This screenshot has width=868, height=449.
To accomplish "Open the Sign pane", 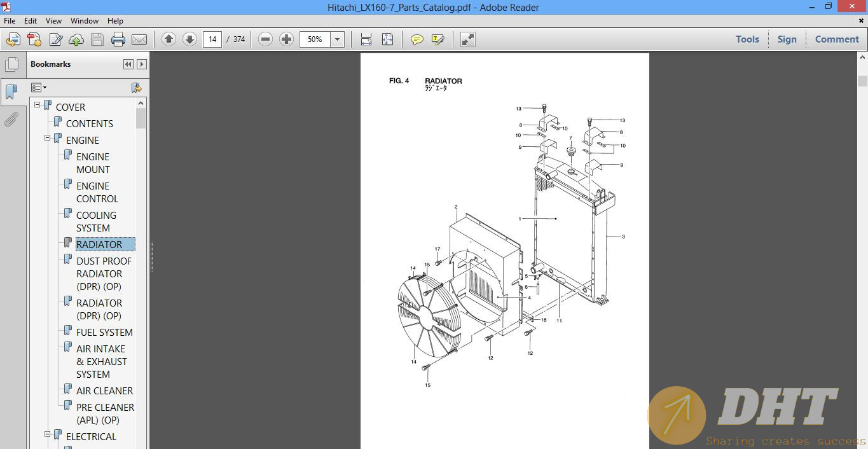I will tap(787, 39).
